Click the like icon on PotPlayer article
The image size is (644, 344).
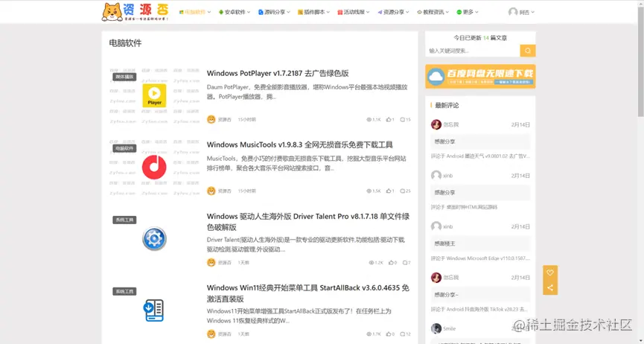(x=388, y=120)
